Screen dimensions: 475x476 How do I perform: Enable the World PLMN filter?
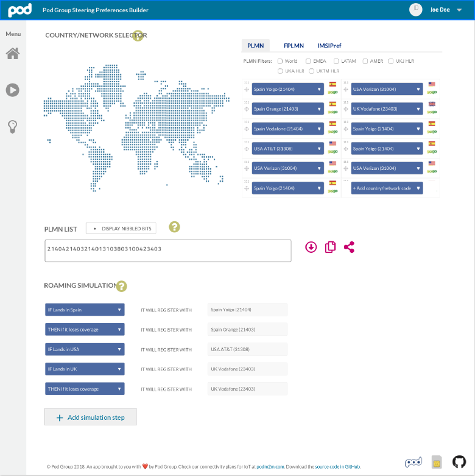point(280,61)
